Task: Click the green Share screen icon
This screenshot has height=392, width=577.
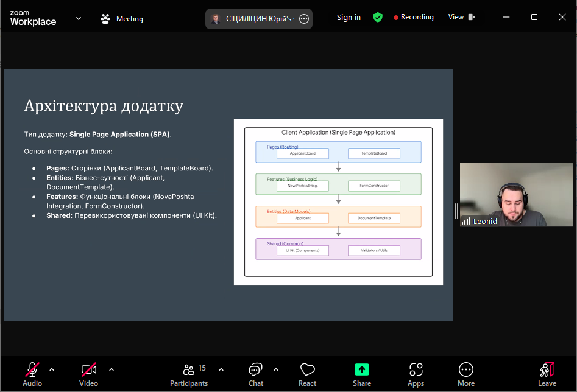Action: point(362,369)
